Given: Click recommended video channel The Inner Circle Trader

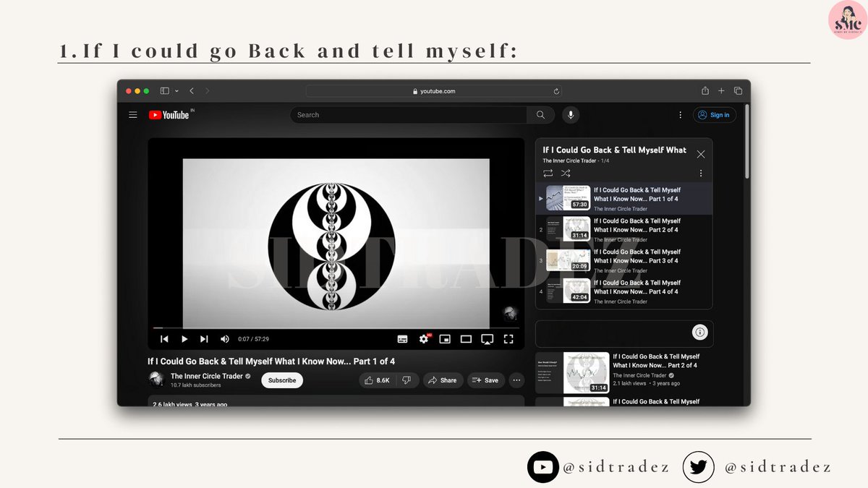Looking at the screenshot, I should click(639, 375).
